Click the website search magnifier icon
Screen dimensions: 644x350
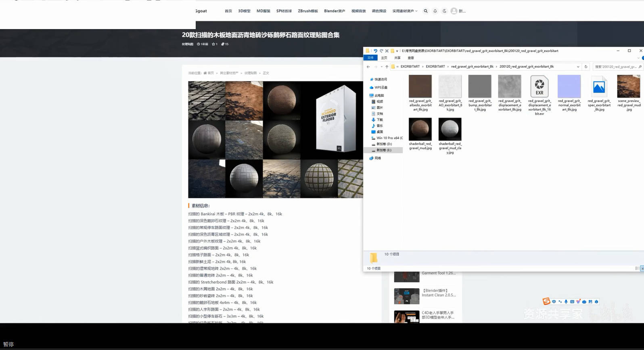(x=425, y=11)
